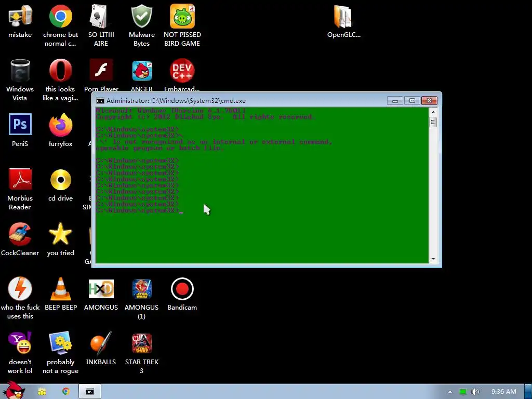
Task: Open the volume speaker tray icon
Action: click(475, 392)
